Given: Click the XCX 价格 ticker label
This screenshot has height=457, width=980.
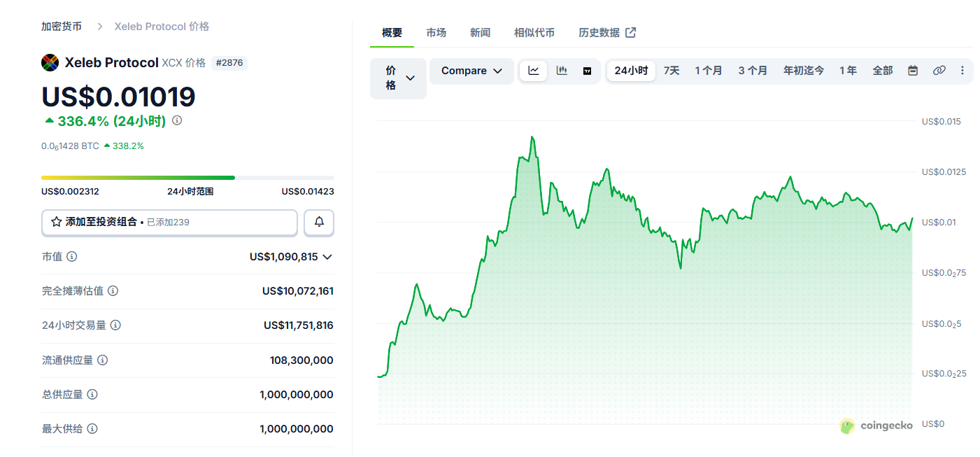Looking at the screenshot, I should pyautogui.click(x=184, y=63).
